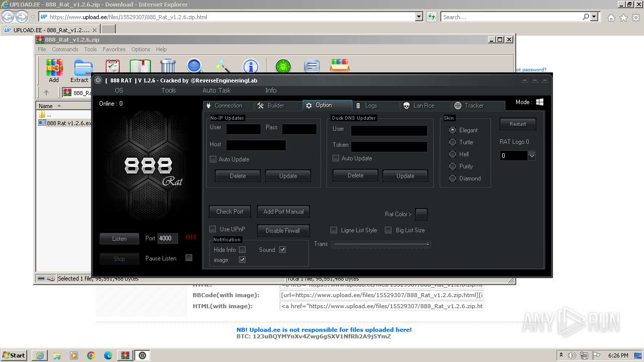The image size is (644, 362).
Task: Click the volume speaker tray icon
Action: pos(572,355)
